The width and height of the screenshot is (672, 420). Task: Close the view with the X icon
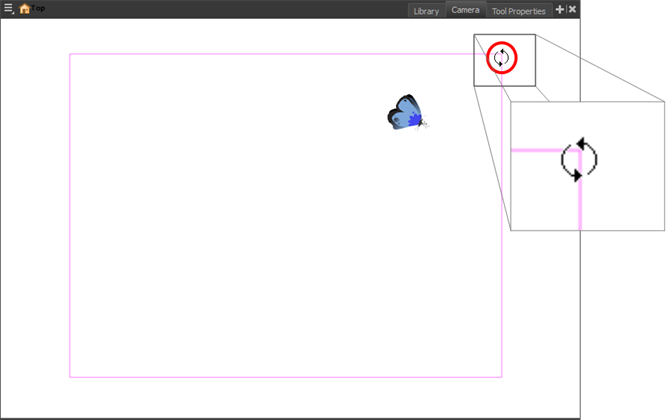tap(573, 9)
